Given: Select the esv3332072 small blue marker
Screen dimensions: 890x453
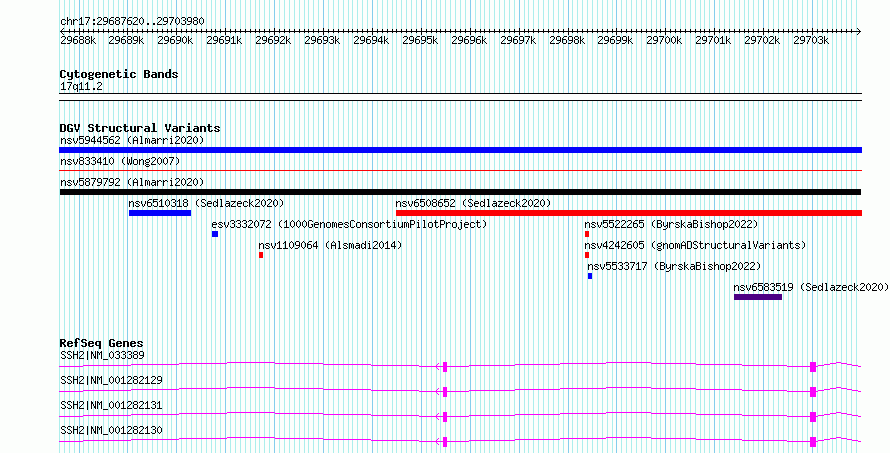Looking at the screenshot, I should pos(215,234).
